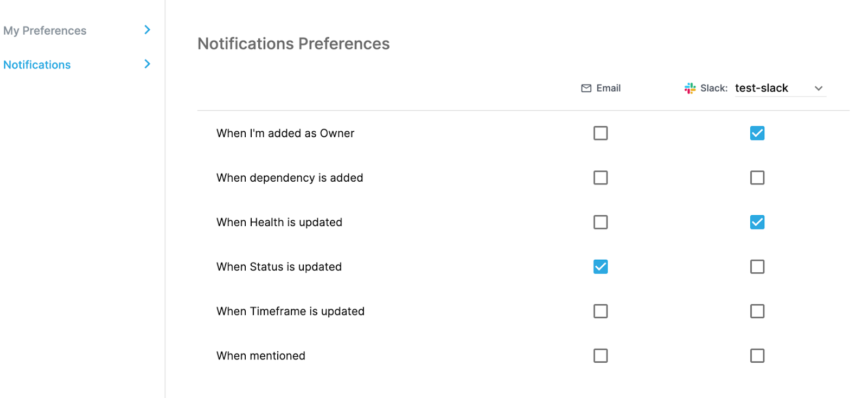Open the test-slack workspace dropdown
The height and width of the screenshot is (398, 868).
point(780,88)
